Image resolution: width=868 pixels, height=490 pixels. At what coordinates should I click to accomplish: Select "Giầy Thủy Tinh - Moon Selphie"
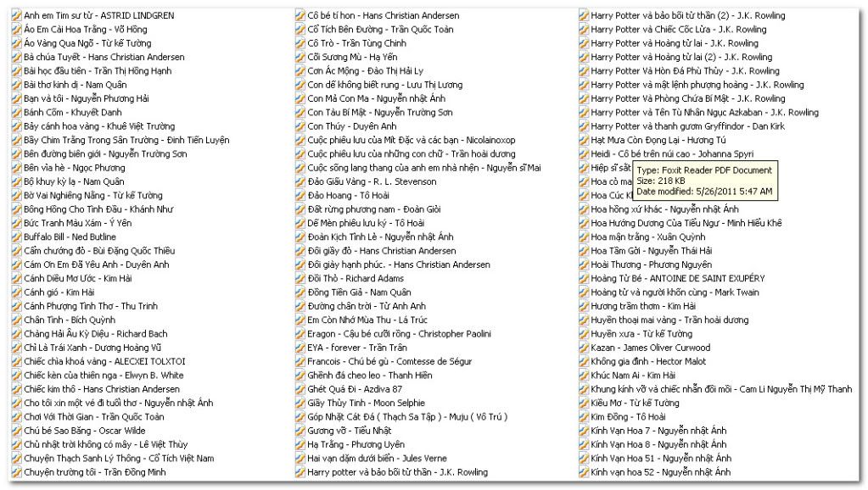point(367,403)
